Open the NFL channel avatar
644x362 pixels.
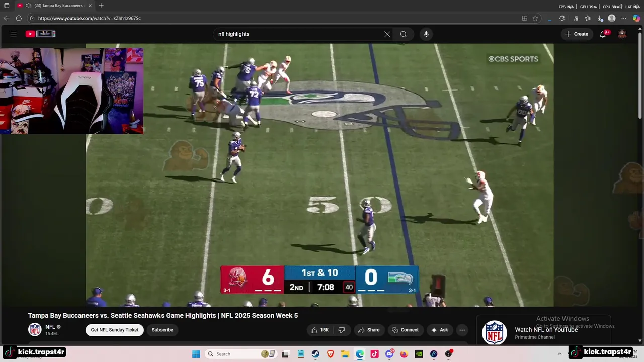(35, 330)
